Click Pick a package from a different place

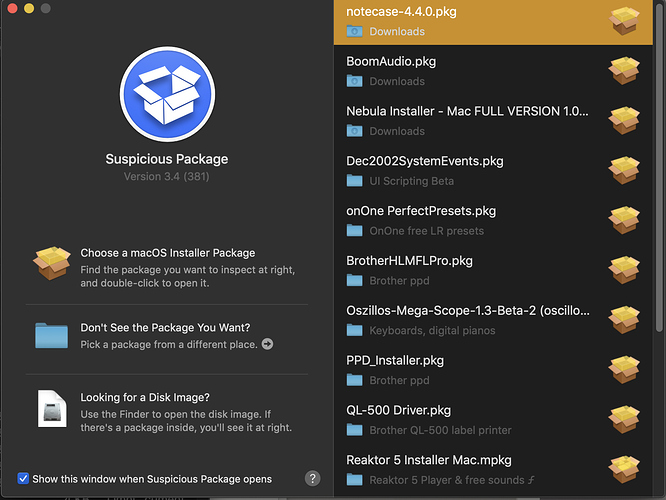click(x=169, y=344)
